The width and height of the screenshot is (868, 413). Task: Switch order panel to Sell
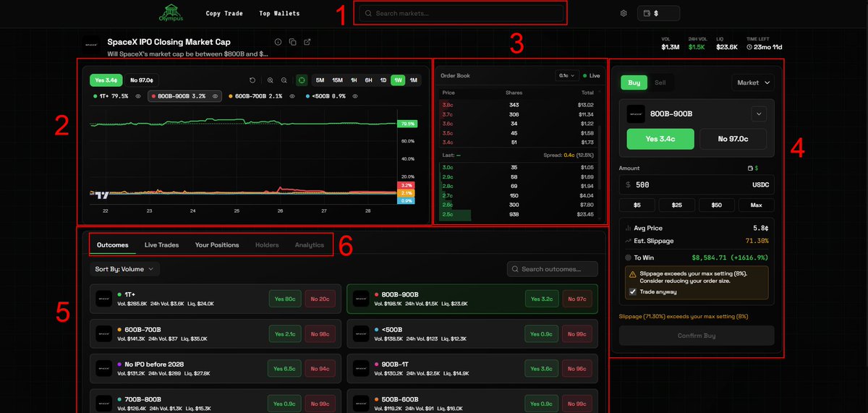[660, 82]
